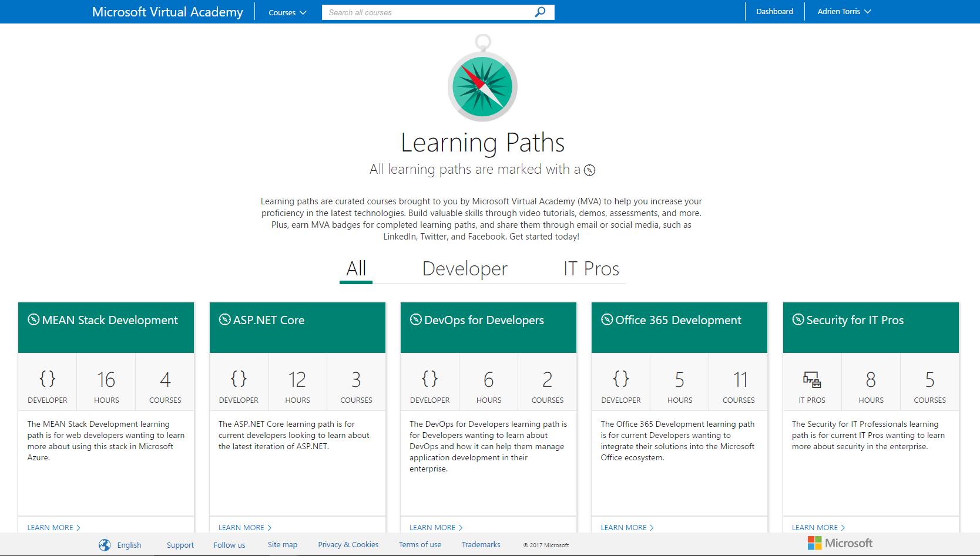Open Learn More for MEAN Stack Development
Image resolution: width=980 pixels, height=556 pixels.
point(53,527)
